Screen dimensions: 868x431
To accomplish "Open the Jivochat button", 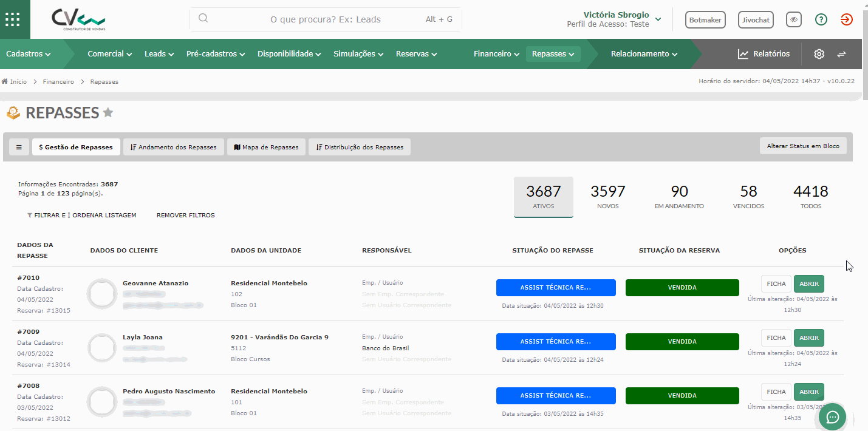I will (x=756, y=20).
